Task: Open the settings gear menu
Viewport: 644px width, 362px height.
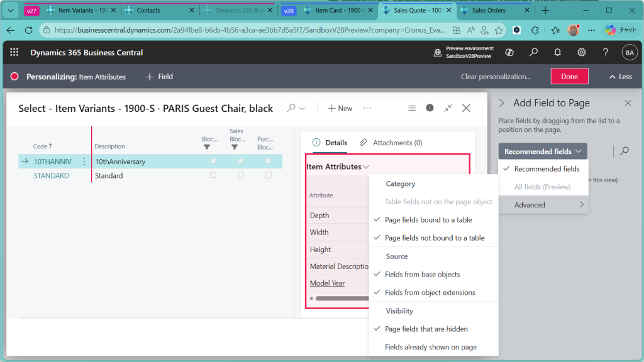Action: pos(582,53)
